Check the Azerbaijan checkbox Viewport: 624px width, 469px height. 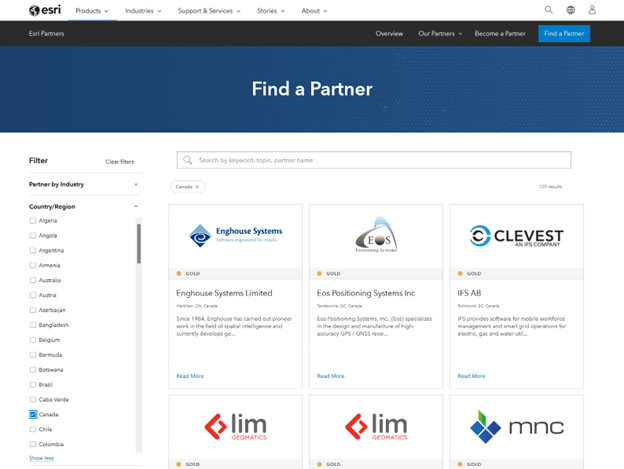(x=33, y=310)
